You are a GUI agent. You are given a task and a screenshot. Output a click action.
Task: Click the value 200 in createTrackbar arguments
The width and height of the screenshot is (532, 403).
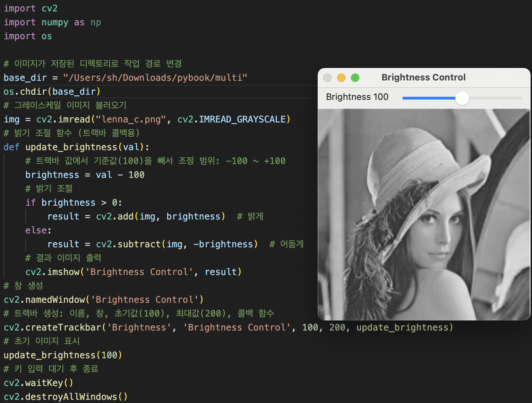[x=337, y=327]
